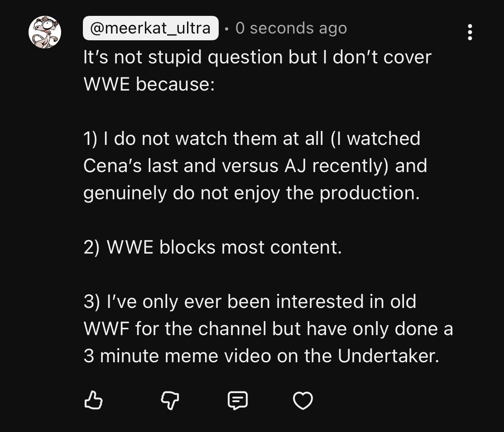Click the "1) I do not watch them" line
504x432 pixels.
point(252,139)
